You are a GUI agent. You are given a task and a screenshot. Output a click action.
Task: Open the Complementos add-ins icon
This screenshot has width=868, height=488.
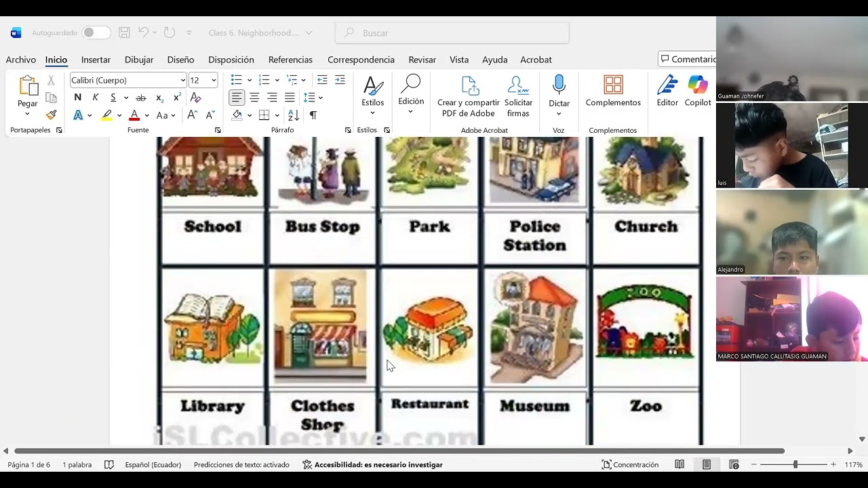[613, 84]
